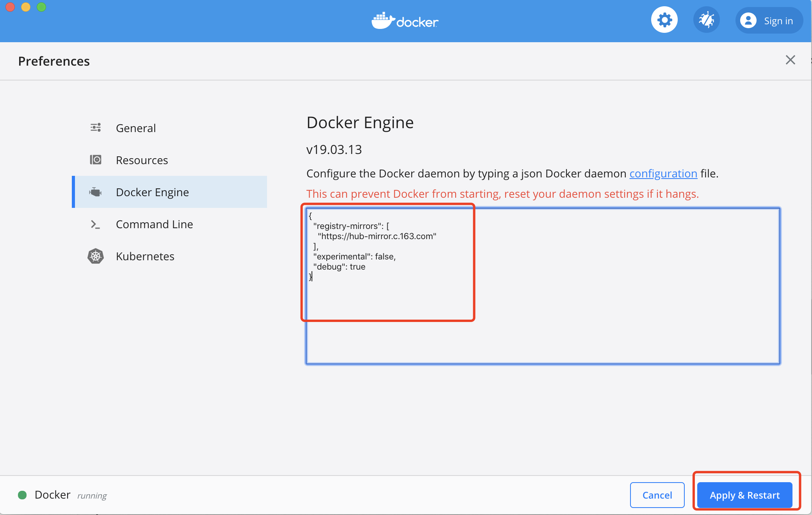Click the user account icon

coord(748,21)
